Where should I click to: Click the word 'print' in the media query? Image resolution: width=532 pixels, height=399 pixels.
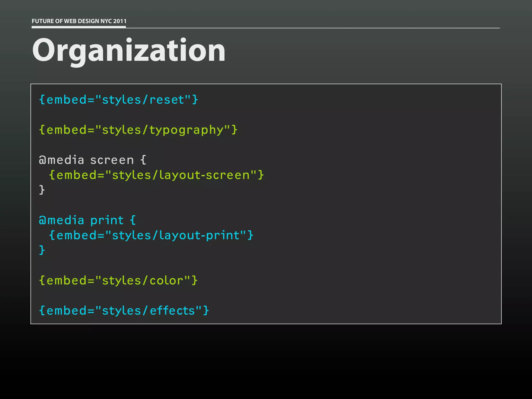tap(107, 220)
